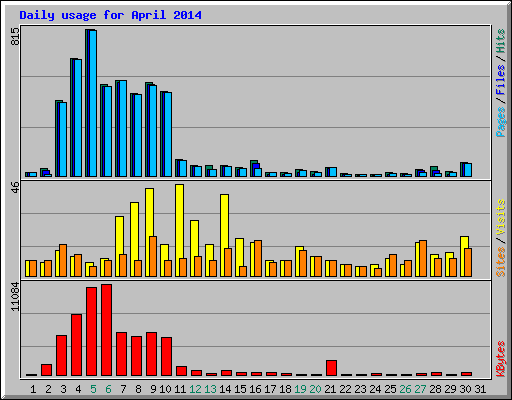The width and height of the screenshot is (512, 400).
Task: Select the yellow visits bar for day 9
Action: pos(149,232)
